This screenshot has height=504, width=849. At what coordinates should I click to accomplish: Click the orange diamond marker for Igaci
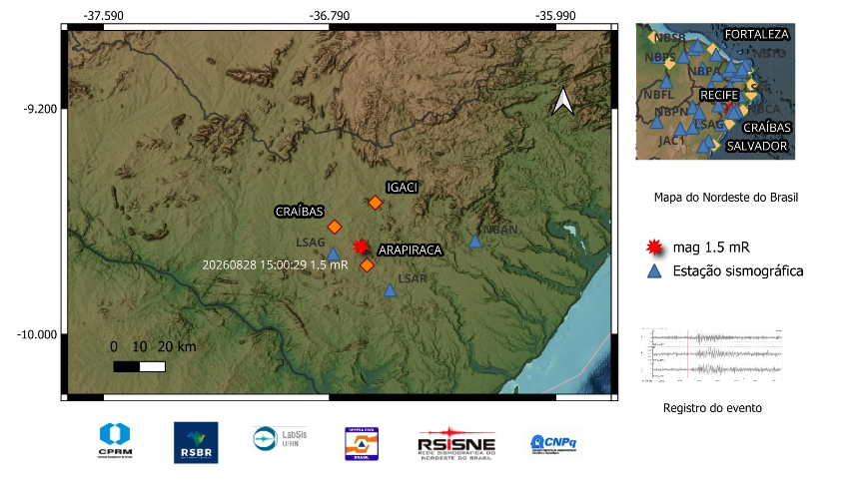(376, 203)
